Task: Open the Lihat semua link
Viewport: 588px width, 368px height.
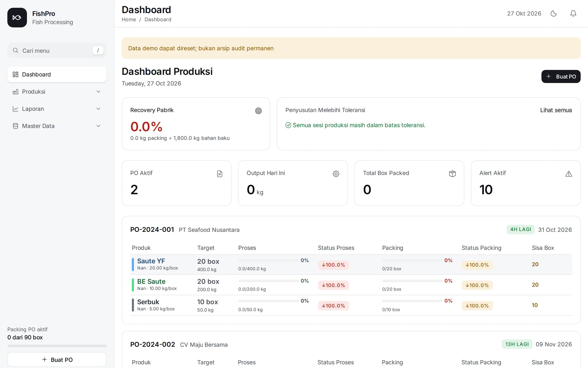Action: (556, 110)
